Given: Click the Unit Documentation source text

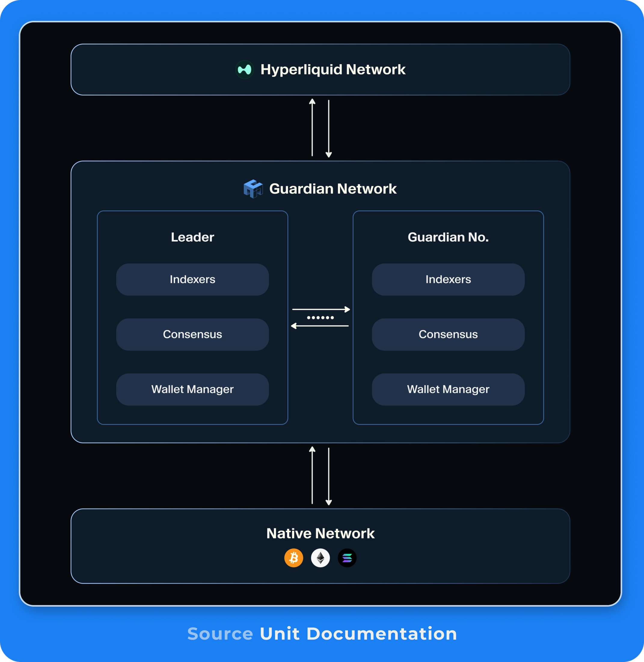Looking at the screenshot, I should 358,633.
